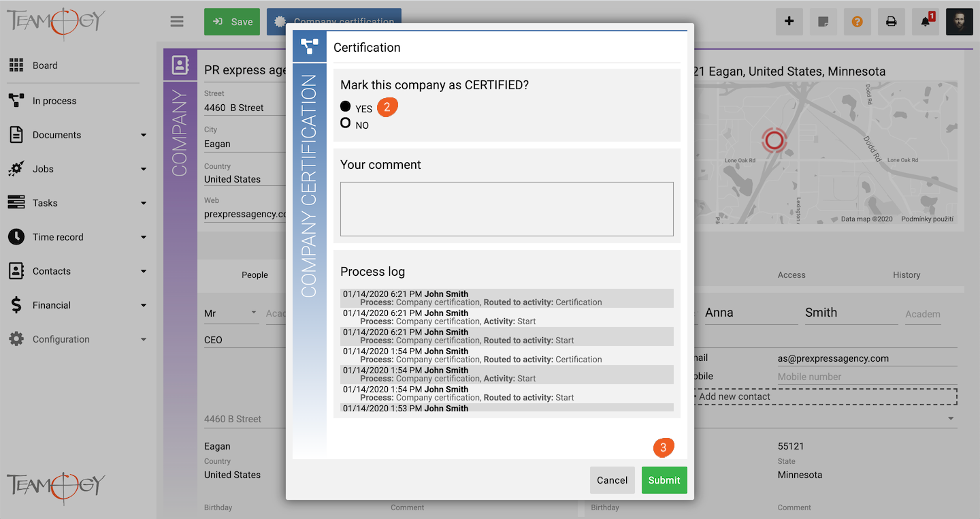Click the Jobs icon in sidebar
980x519 pixels.
pyautogui.click(x=16, y=169)
